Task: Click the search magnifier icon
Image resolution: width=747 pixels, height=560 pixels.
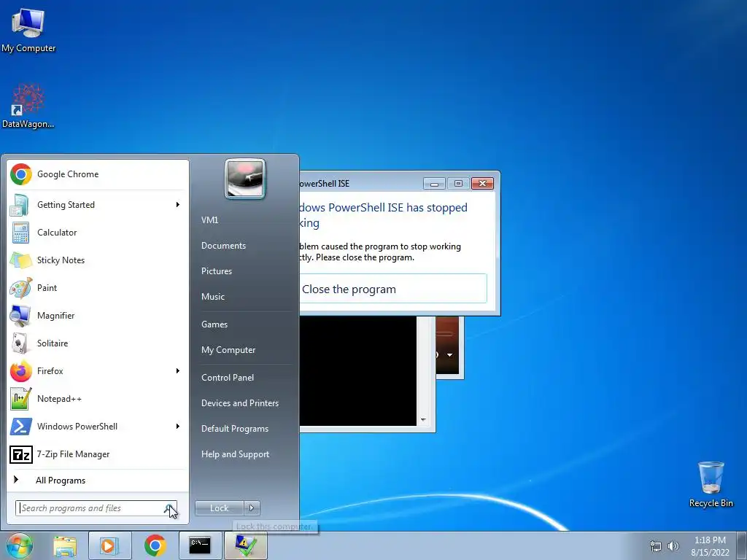Action: click(x=169, y=508)
